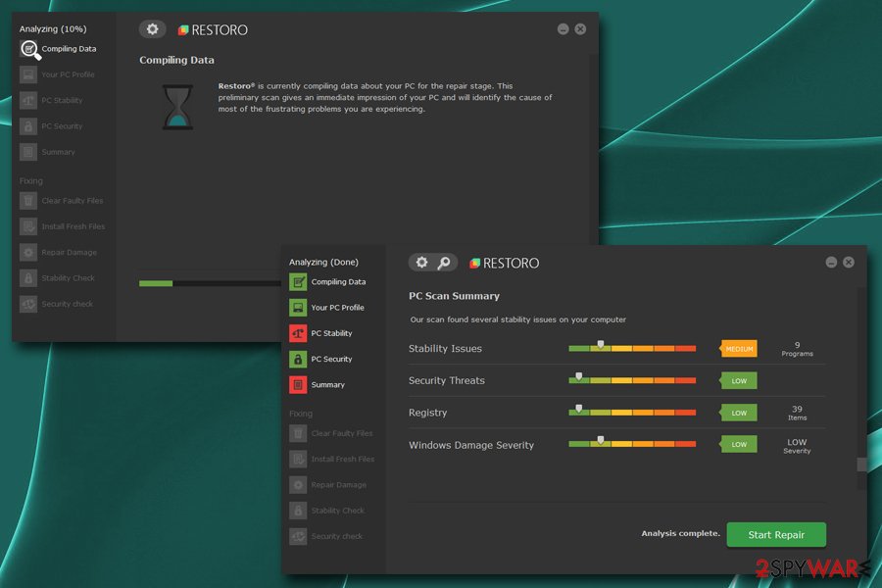Screen dimensions: 882x588
Task: Click the 'Our scan found several stability issues' message
Action: pos(518,319)
